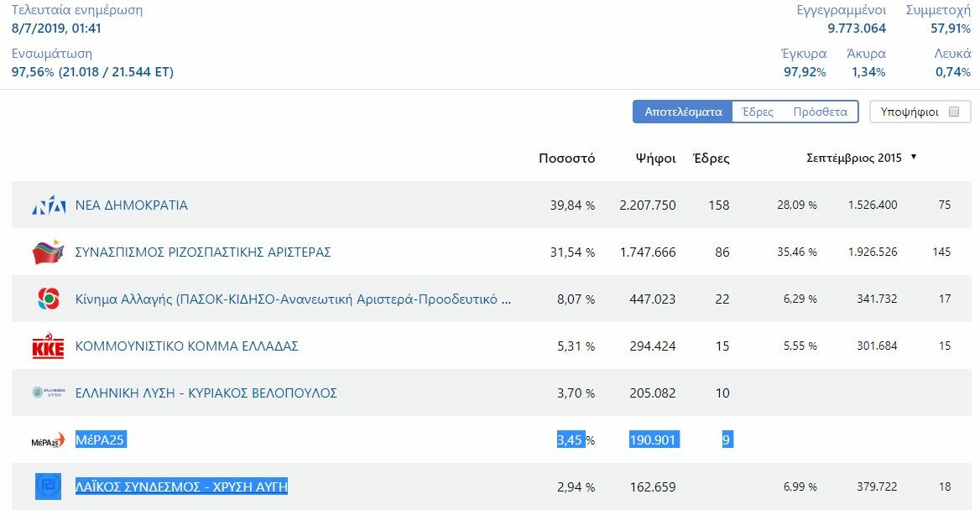Click the 158 seats value
Image resolution: width=980 pixels, height=515 pixels.
719,205
